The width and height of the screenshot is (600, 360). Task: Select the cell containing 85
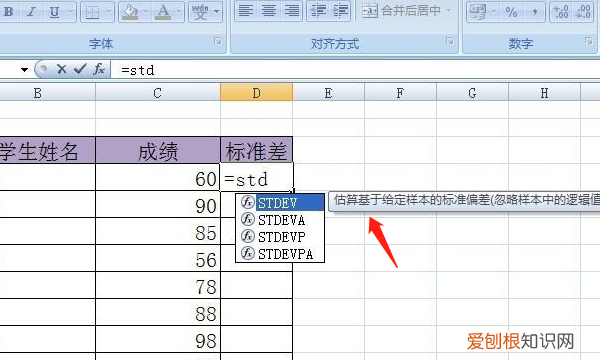158,231
